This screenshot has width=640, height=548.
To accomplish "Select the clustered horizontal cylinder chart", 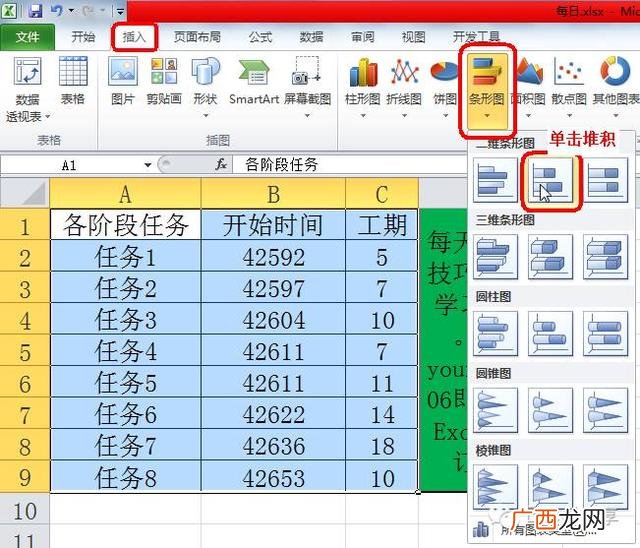I will pyautogui.click(x=495, y=333).
